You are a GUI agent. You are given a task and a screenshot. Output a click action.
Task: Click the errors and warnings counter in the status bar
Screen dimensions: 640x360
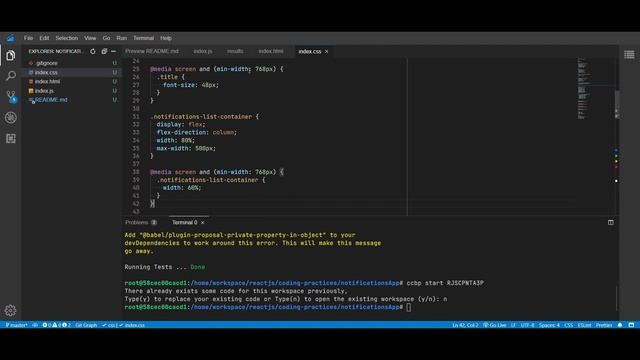56,325
